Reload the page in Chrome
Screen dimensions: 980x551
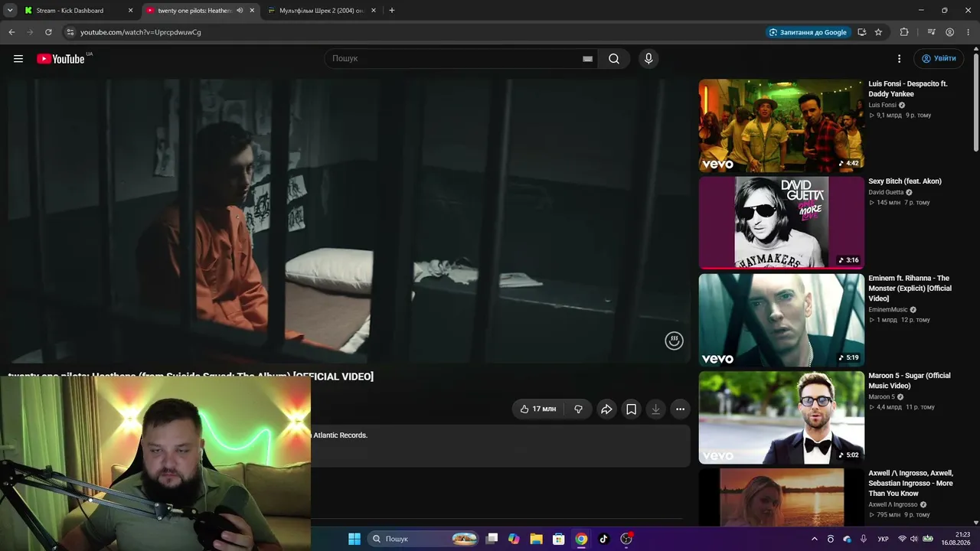pyautogui.click(x=48, y=32)
